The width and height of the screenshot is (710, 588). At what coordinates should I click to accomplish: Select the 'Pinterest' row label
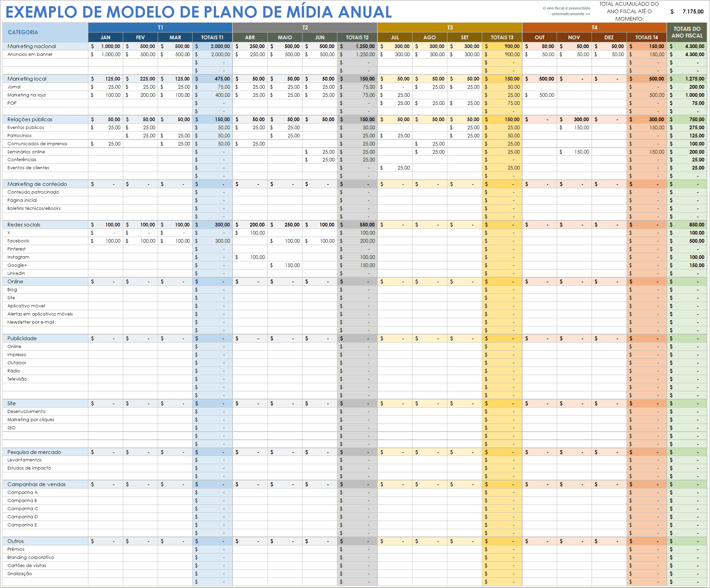point(17,249)
